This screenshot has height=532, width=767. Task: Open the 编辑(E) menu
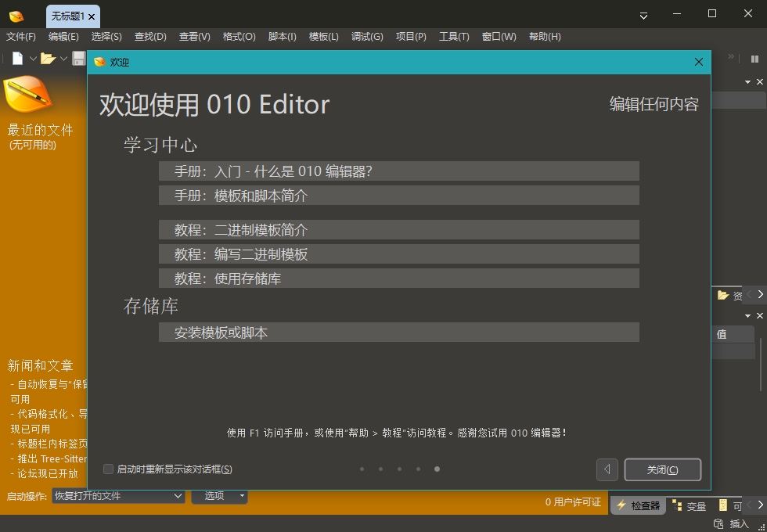click(x=63, y=37)
